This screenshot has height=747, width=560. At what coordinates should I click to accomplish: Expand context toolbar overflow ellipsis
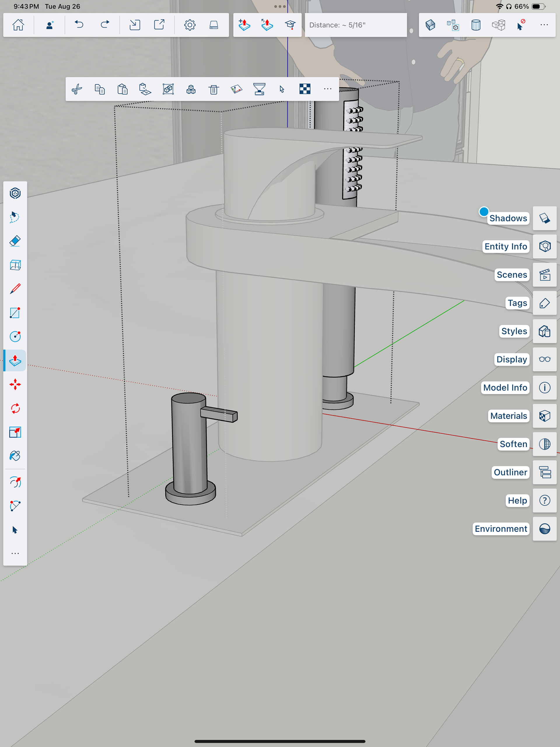328,89
